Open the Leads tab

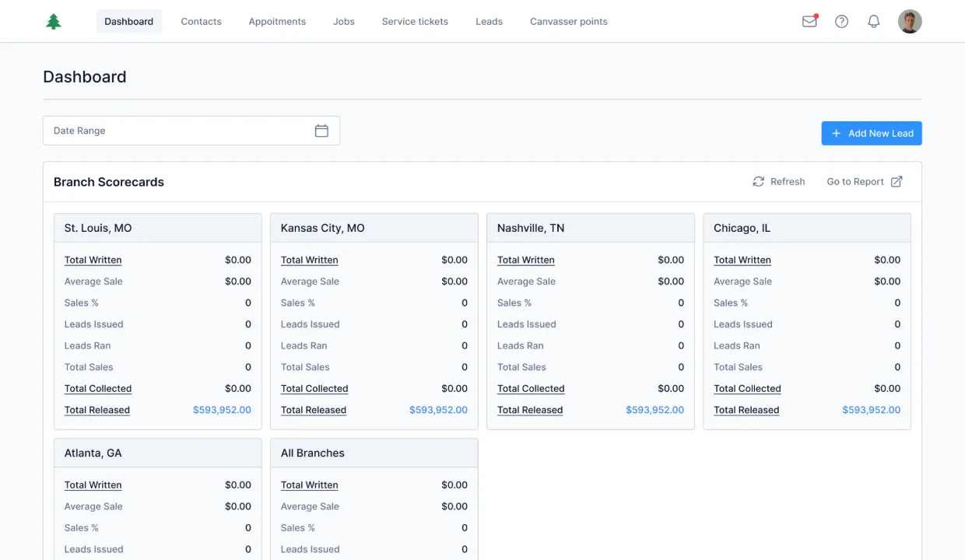click(490, 22)
